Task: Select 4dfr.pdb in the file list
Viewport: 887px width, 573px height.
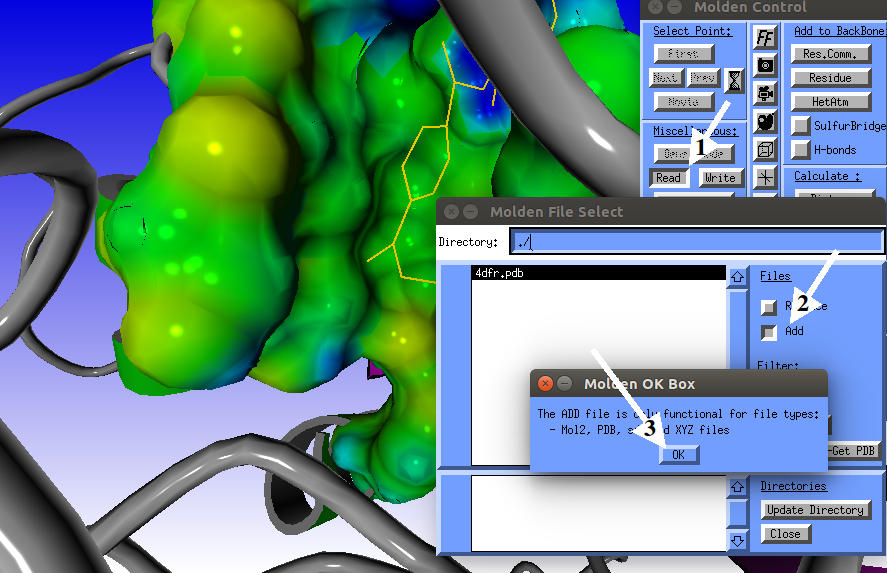Action: coord(598,273)
